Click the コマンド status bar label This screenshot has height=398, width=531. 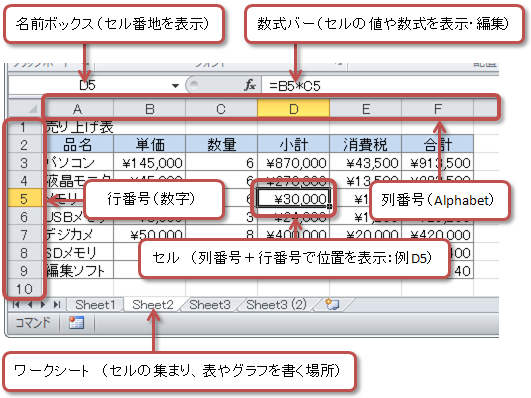[x=33, y=322]
